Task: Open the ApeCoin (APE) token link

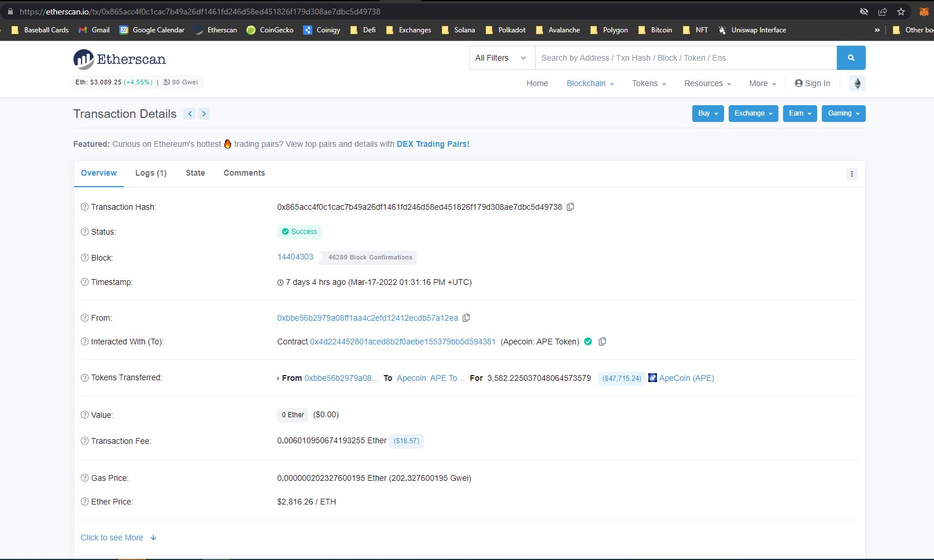Action: (x=686, y=378)
